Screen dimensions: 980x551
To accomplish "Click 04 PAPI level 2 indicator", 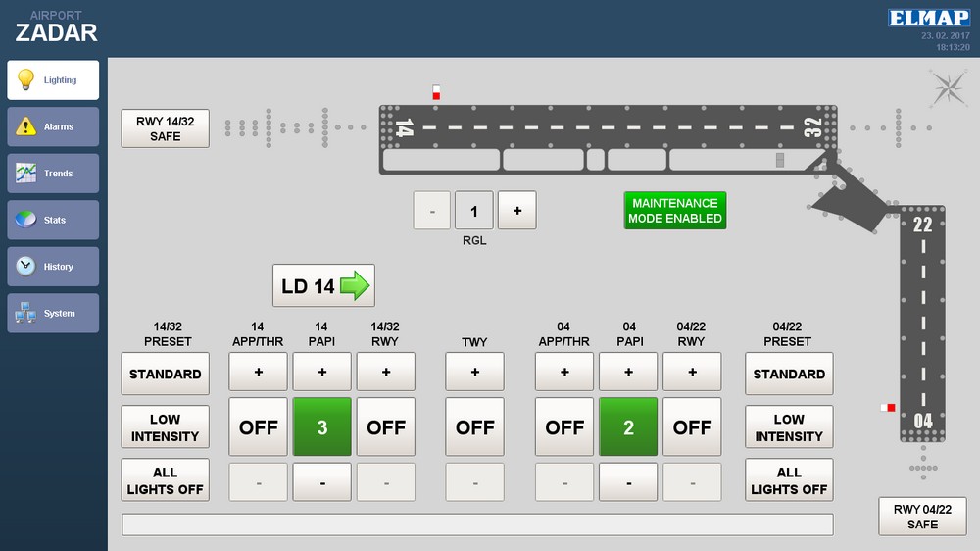I will pyautogui.click(x=628, y=427).
